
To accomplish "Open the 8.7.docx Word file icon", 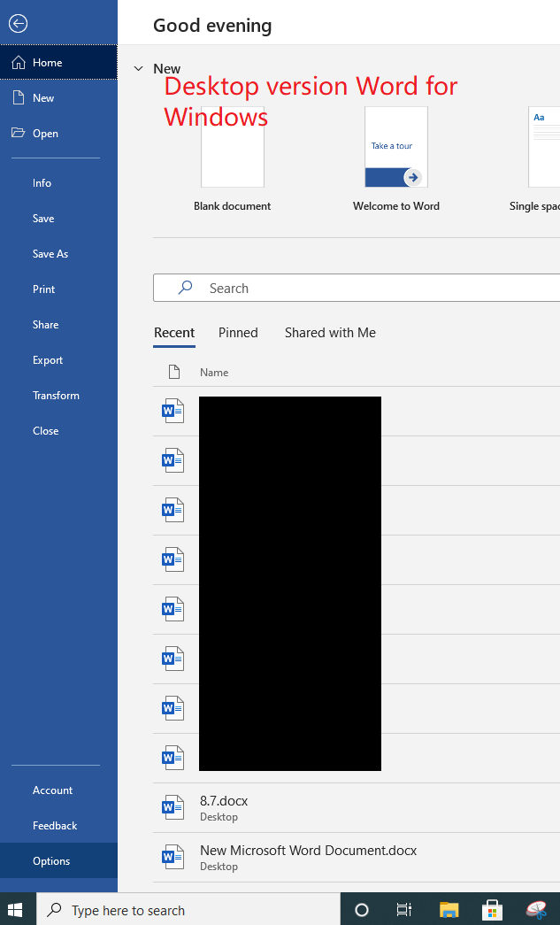I will point(173,807).
